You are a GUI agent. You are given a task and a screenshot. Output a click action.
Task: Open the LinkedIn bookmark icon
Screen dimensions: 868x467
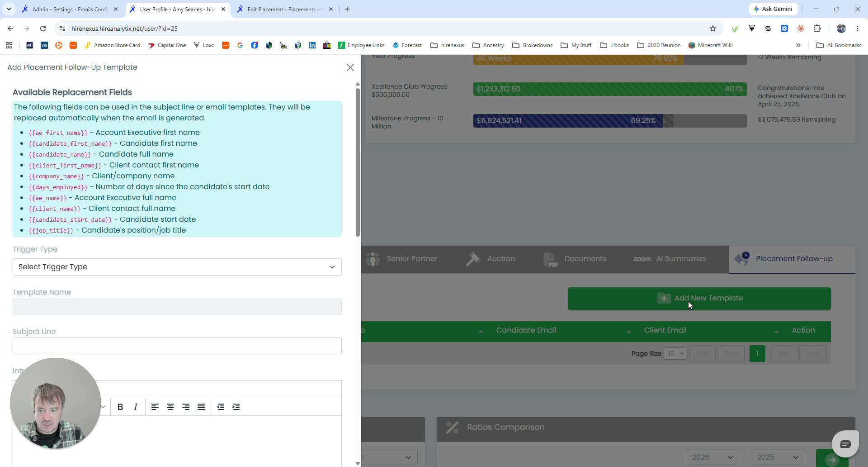(x=312, y=45)
